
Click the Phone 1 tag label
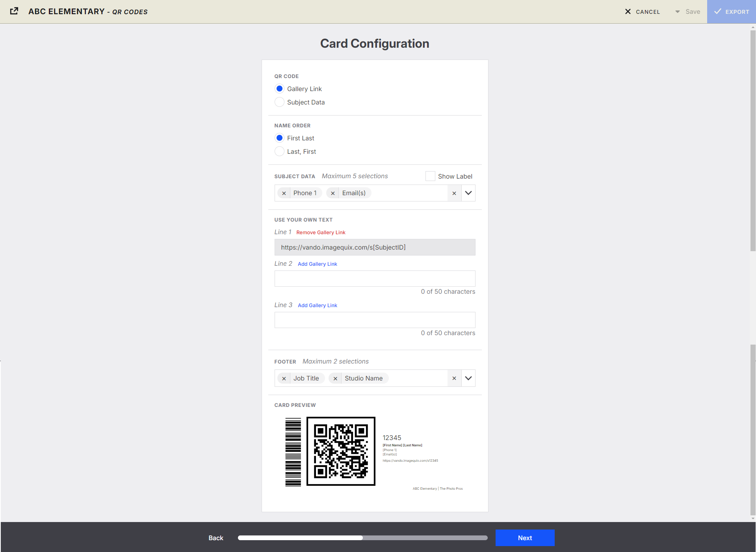point(305,193)
